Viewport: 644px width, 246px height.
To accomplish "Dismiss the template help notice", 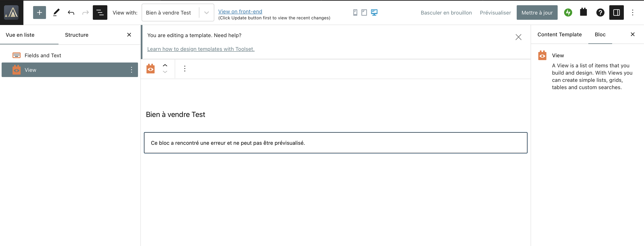I will click(x=518, y=37).
